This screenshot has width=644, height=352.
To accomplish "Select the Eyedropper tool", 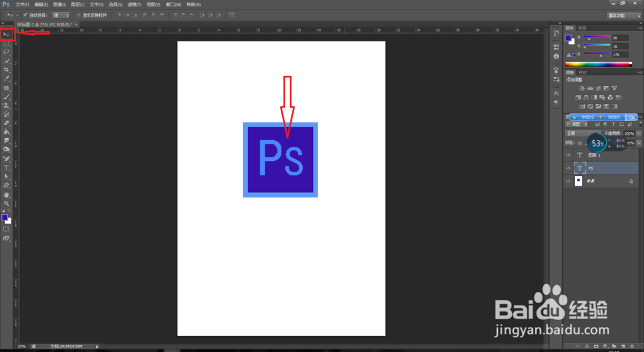I will coord(6,79).
